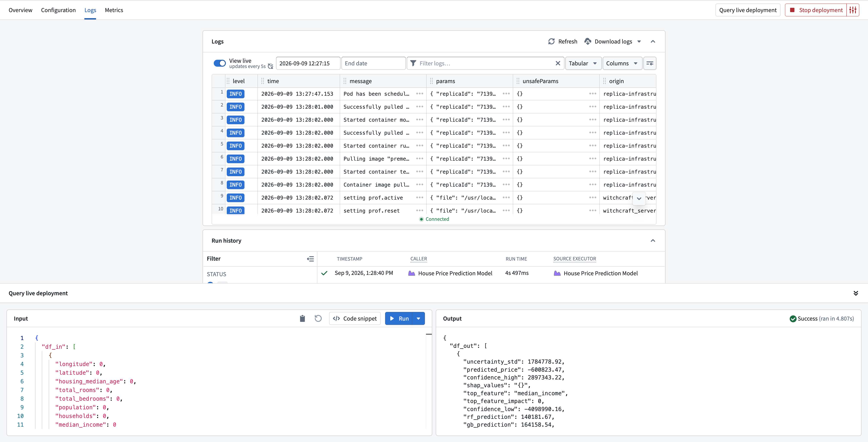Screen dimensions: 868x442
Task: Reset the input with the undo icon
Action: click(x=318, y=319)
